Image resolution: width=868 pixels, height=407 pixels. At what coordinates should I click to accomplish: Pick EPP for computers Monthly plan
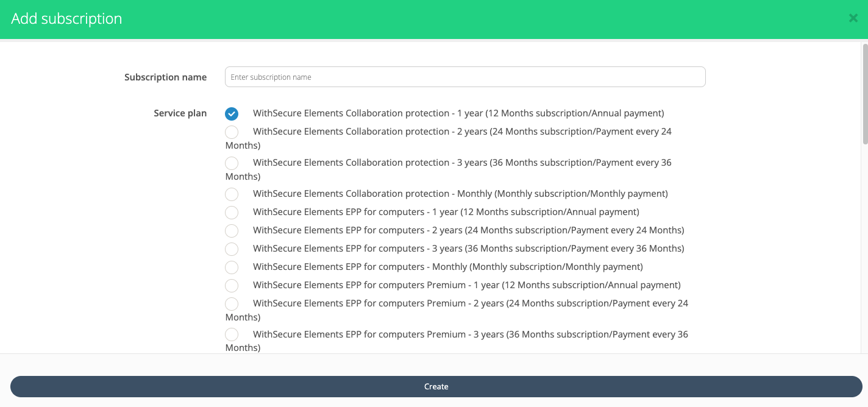(232, 267)
